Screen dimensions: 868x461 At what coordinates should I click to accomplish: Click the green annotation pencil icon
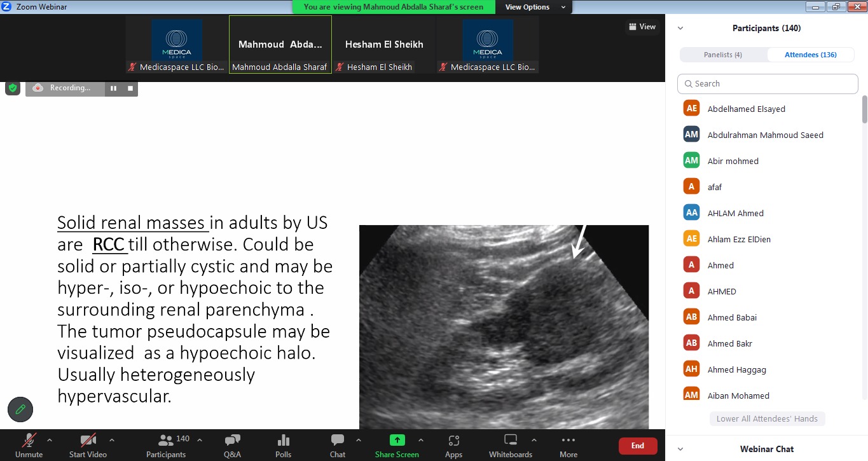(20, 409)
